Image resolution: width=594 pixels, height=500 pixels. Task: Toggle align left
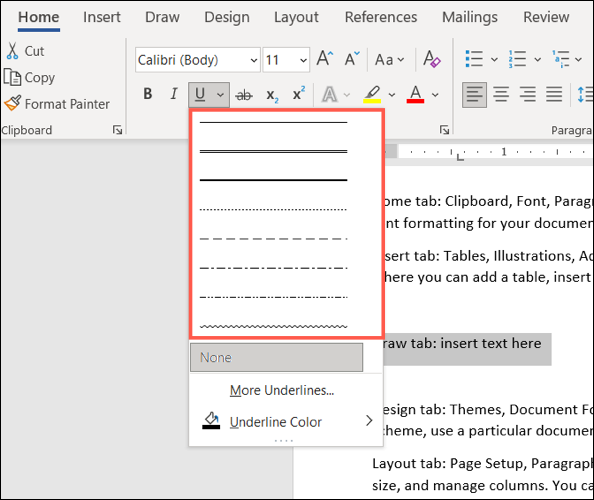474,94
